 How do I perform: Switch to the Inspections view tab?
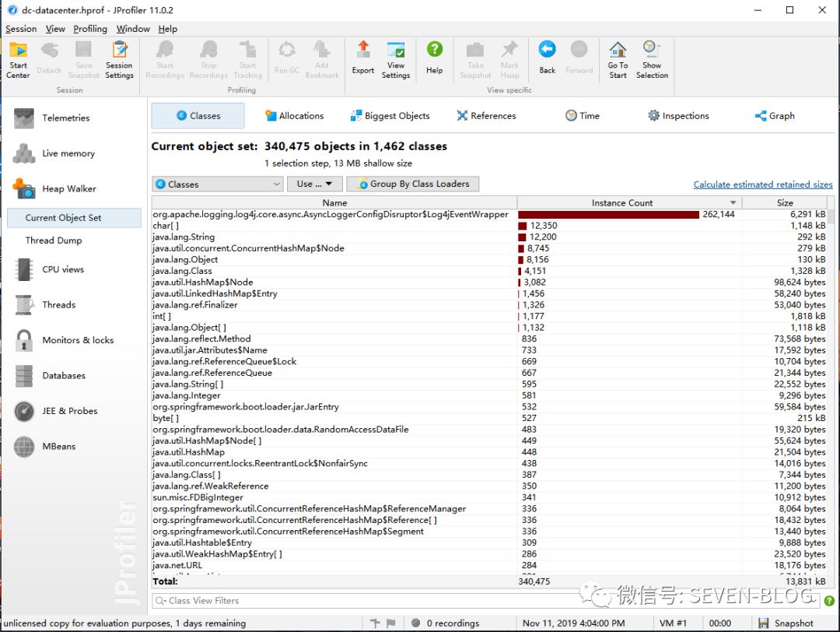[x=678, y=116]
